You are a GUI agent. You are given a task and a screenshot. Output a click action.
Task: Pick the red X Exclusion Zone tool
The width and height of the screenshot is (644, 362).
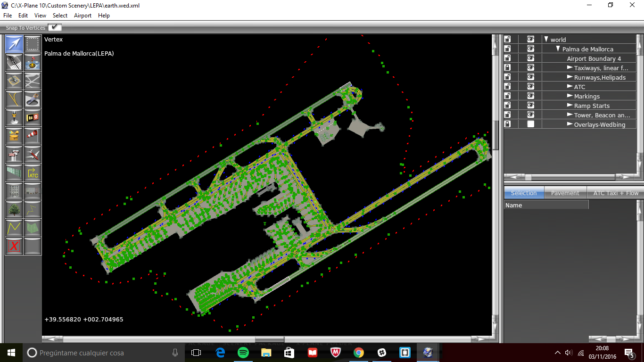[14, 247]
